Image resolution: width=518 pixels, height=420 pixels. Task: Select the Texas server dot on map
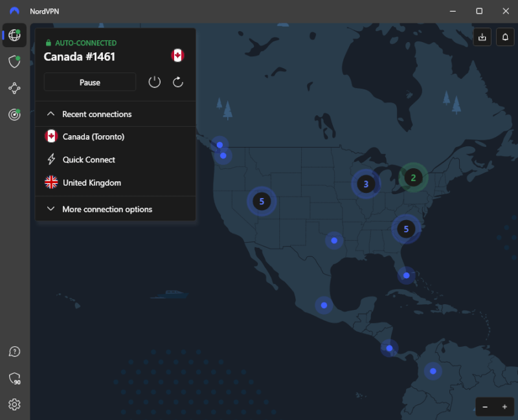[x=334, y=240]
